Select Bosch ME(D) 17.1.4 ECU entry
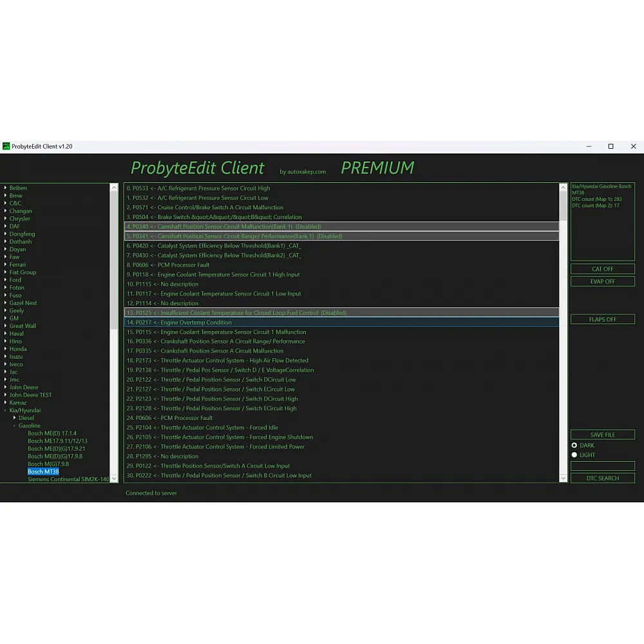Screen dimensions: 644x644 (x=52, y=433)
